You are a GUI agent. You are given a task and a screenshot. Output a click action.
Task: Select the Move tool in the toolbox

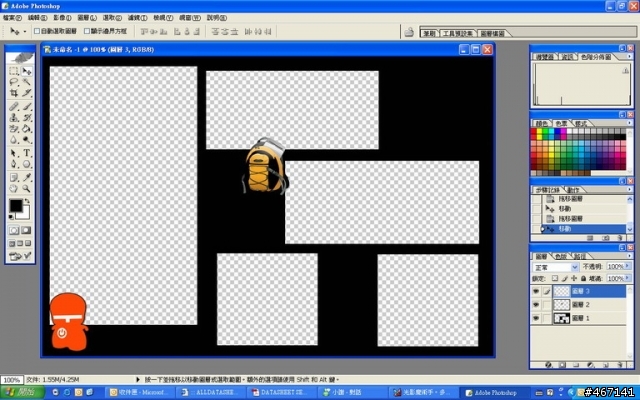coord(27,71)
